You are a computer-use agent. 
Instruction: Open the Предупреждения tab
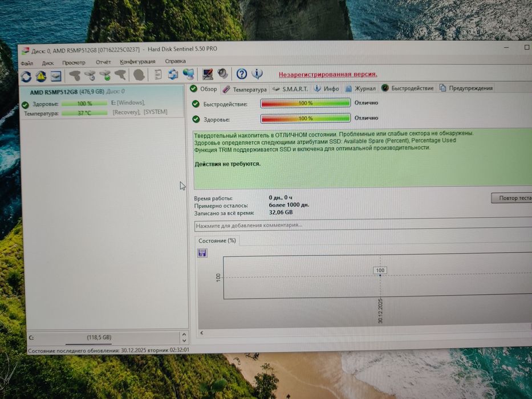[466, 88]
